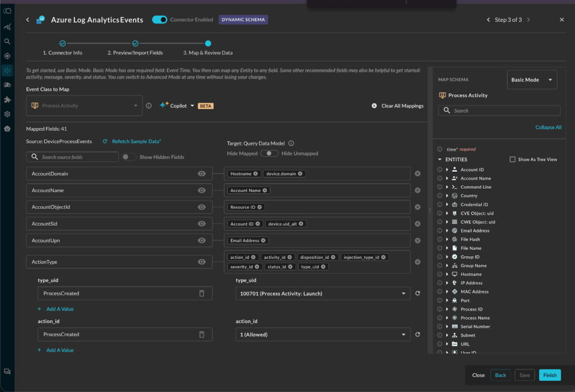575x392 pixels.
Task: Open the settings gear in left sidebar
Action: 7,114
